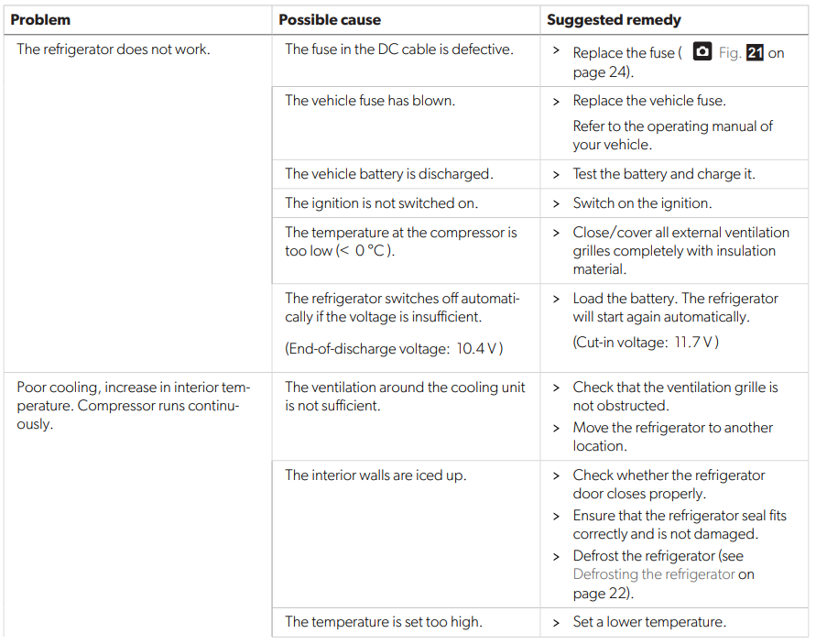Click the arrow bullet beside Switch on the ignition
Viewport: 816px width, 644px height.
pos(557,203)
